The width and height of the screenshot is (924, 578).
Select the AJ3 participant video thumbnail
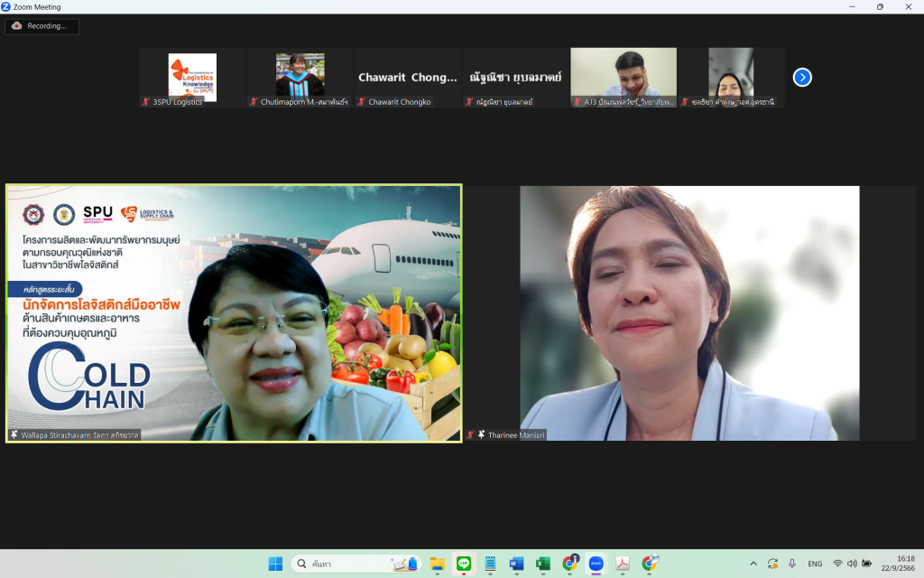pos(624,78)
